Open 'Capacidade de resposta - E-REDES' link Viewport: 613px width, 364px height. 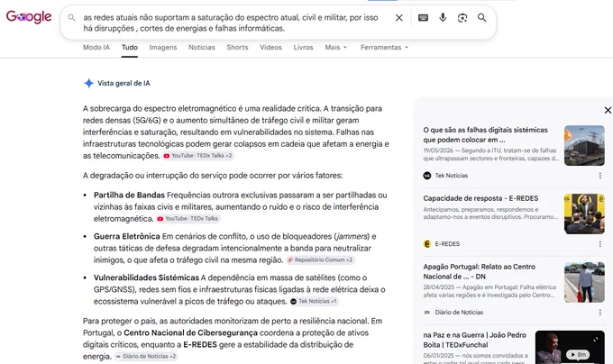pos(480,198)
